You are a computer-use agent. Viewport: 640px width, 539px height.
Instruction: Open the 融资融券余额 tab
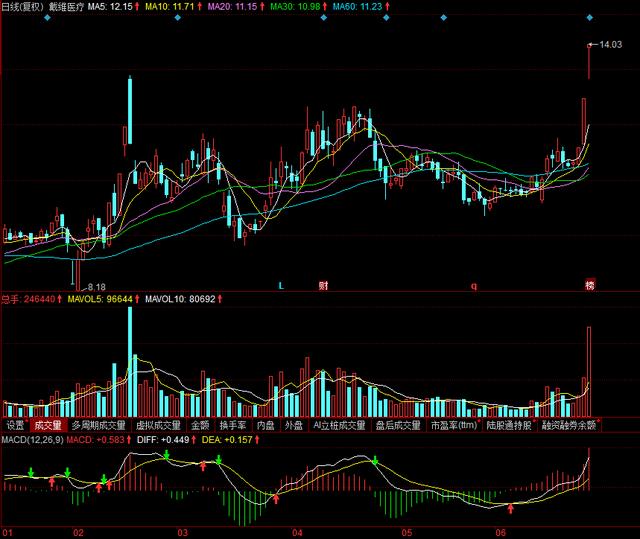point(569,425)
